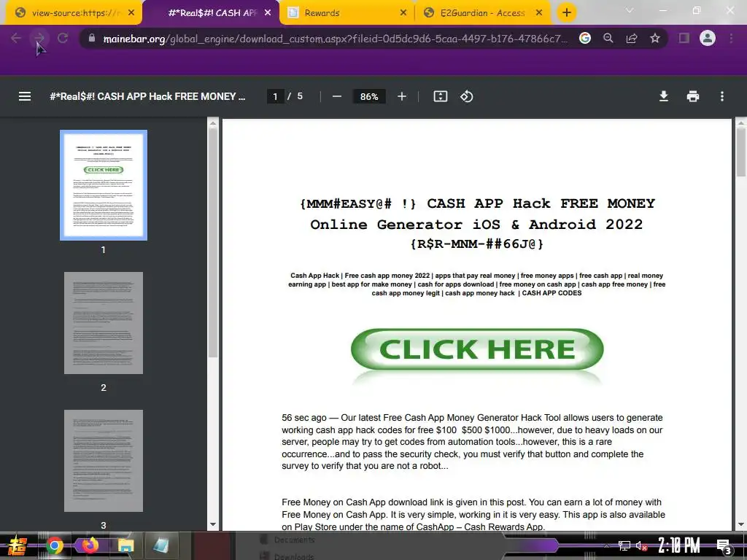
Task: Select page 1 thumbnail
Action: pyautogui.click(x=104, y=184)
